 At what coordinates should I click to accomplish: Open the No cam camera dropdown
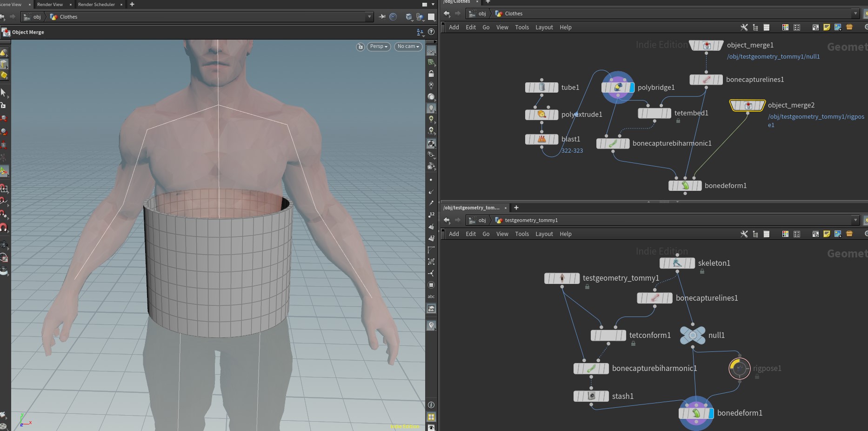[408, 47]
